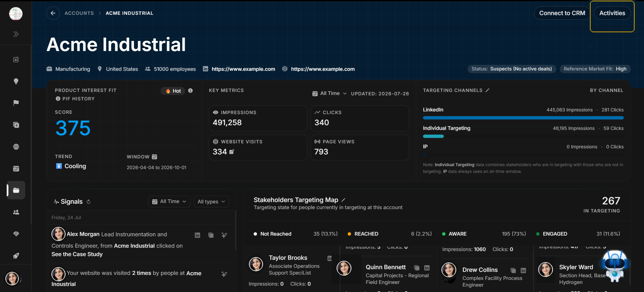Open the All types filter dropdown
Viewport: 644px width, 292px height.
coord(212,201)
